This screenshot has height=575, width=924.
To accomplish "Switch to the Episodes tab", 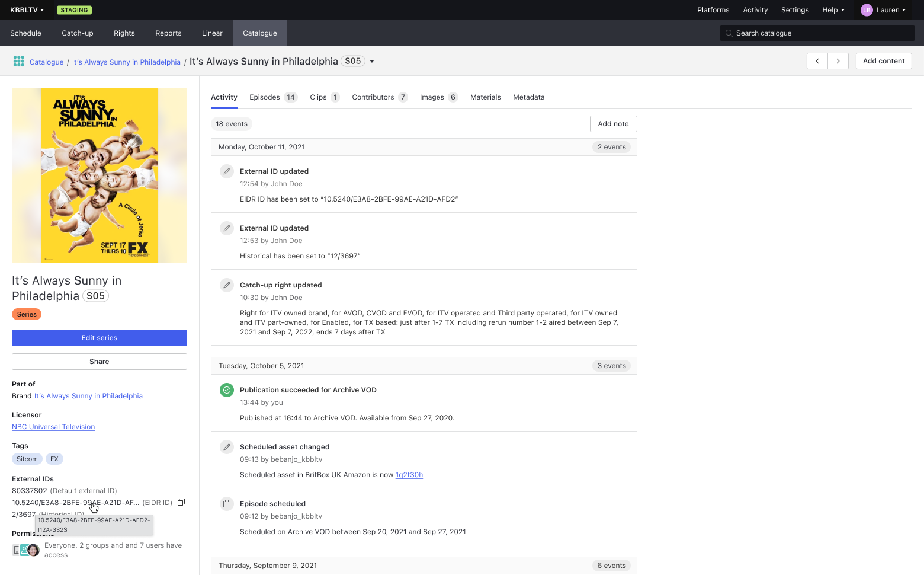I will pyautogui.click(x=273, y=97).
